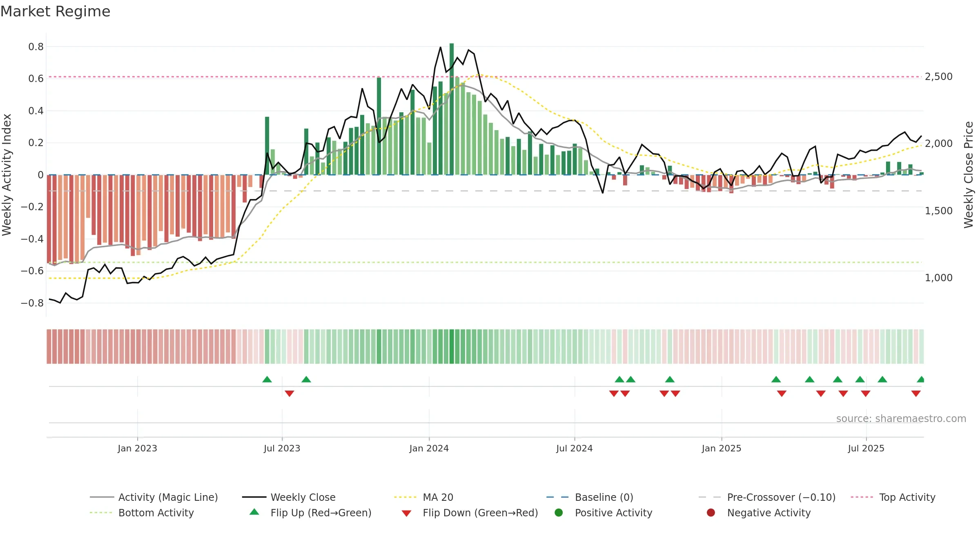Click the last red flip-down marker after Jul 2025
This screenshot has width=980, height=551.
[x=916, y=393]
